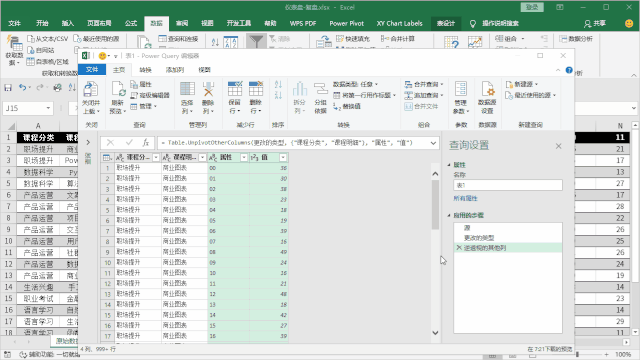The image size is (640, 360).
Task: Open the XY Chart Labels tab in Excel
Action: 399,23
